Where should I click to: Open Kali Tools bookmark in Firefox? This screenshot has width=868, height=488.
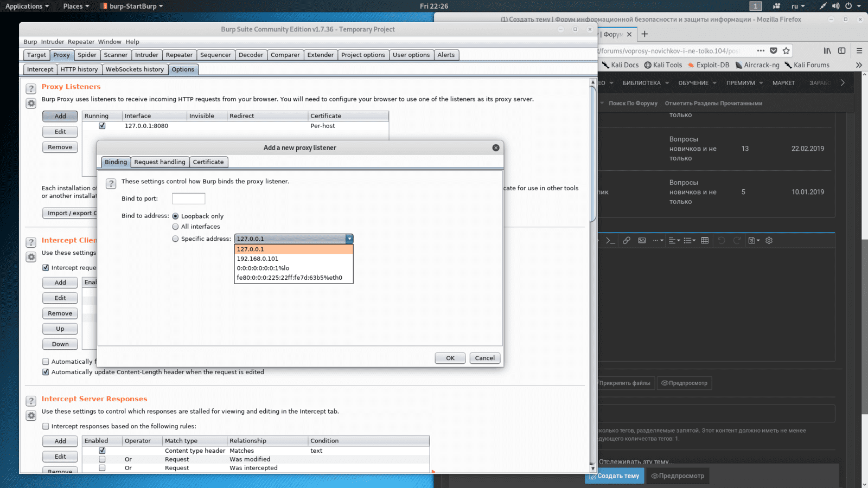(663, 65)
